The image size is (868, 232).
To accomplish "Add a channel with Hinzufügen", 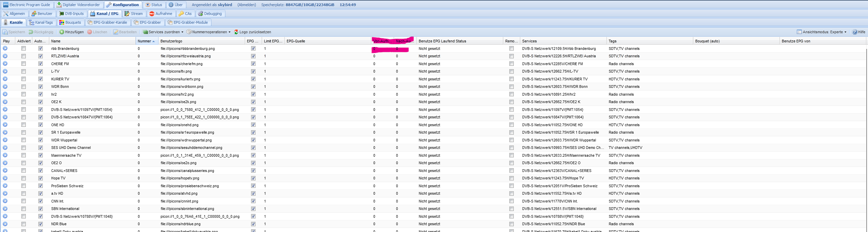I will click(x=72, y=32).
